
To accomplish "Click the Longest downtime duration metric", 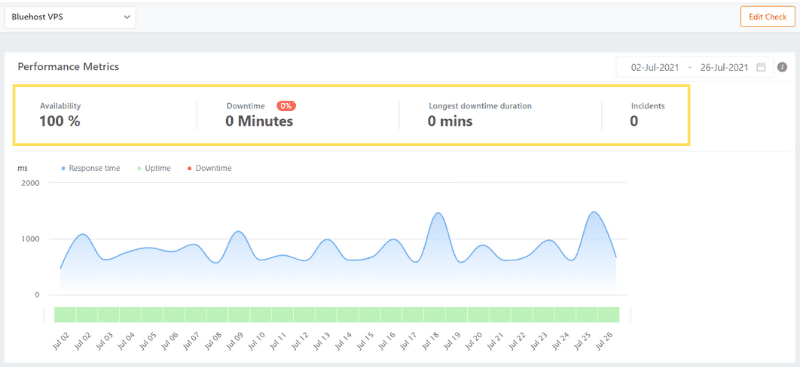I will (480, 115).
